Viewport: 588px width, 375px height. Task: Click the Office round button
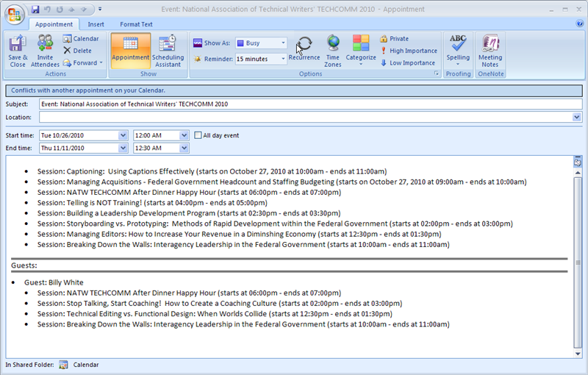[x=14, y=14]
